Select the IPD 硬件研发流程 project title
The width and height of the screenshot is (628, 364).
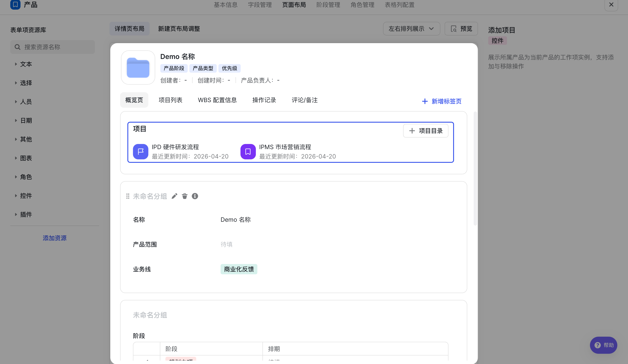pyautogui.click(x=175, y=147)
